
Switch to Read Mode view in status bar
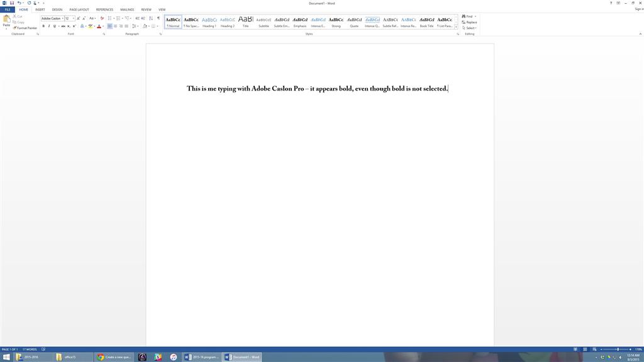[x=575, y=349]
